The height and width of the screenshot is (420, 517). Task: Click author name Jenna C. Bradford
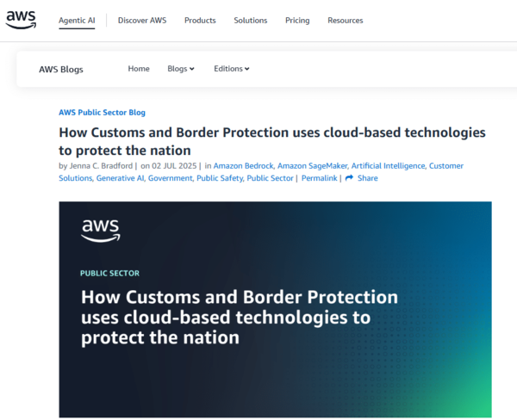pos(101,166)
